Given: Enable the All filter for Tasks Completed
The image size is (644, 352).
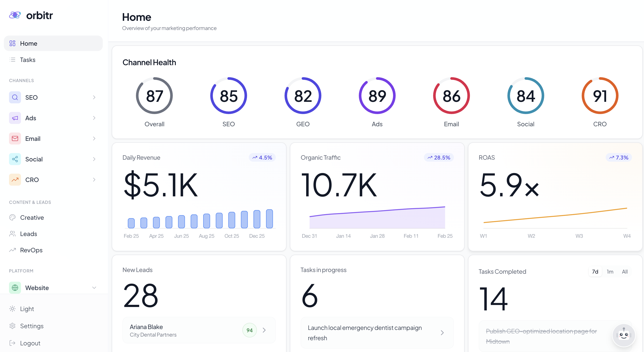Looking at the screenshot, I should (x=625, y=272).
